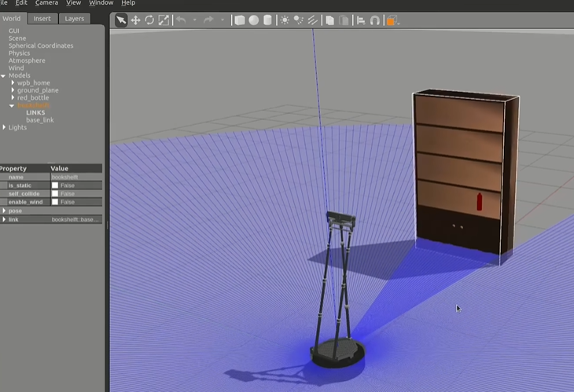Click the Redo arrow

[208, 20]
